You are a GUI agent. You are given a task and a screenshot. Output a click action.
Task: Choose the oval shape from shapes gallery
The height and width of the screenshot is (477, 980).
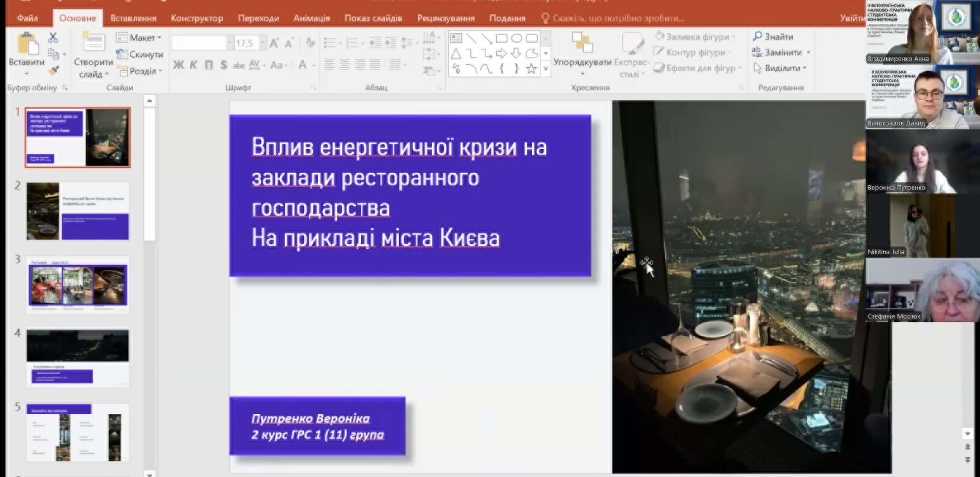tap(516, 38)
